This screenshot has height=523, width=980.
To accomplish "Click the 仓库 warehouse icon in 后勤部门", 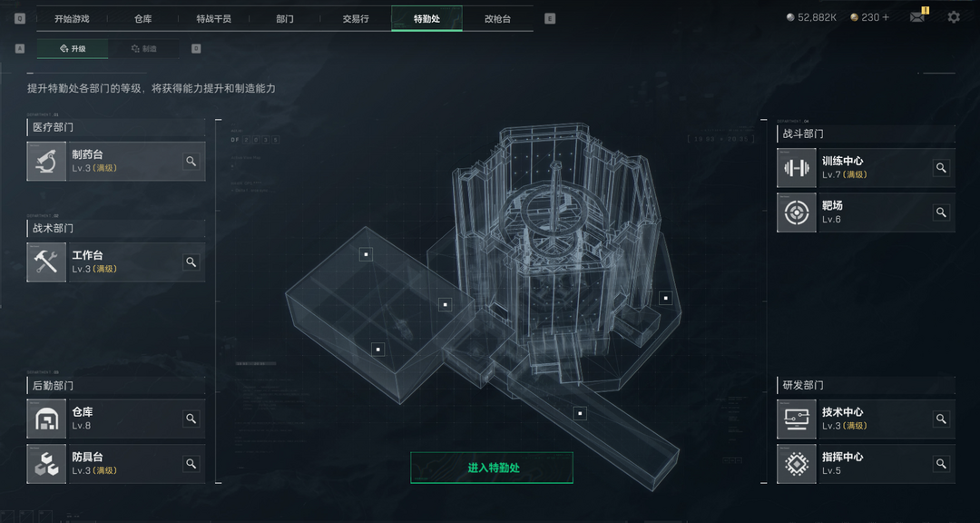I will tap(46, 419).
